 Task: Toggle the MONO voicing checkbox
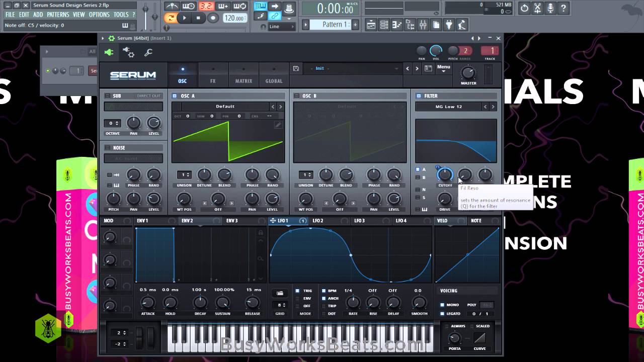[442, 305]
